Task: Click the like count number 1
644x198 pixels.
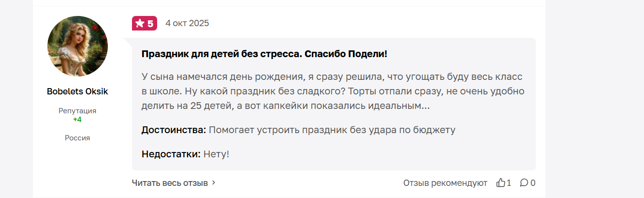Action: point(509,183)
